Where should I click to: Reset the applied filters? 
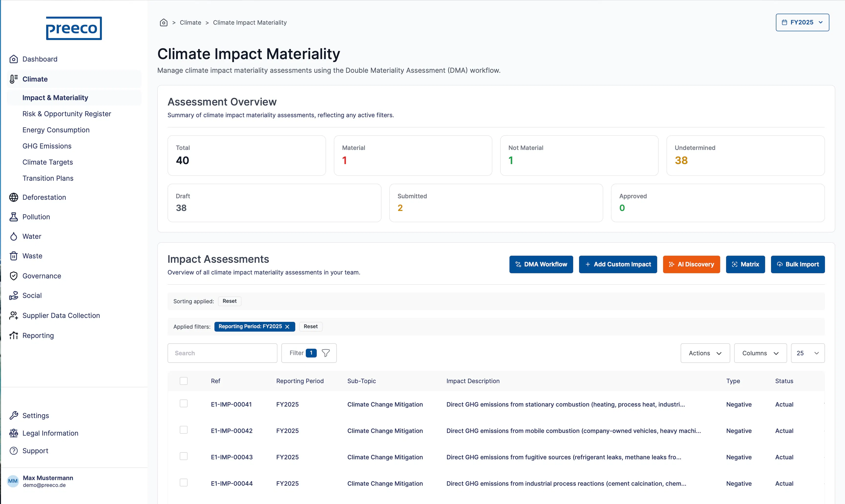(310, 327)
